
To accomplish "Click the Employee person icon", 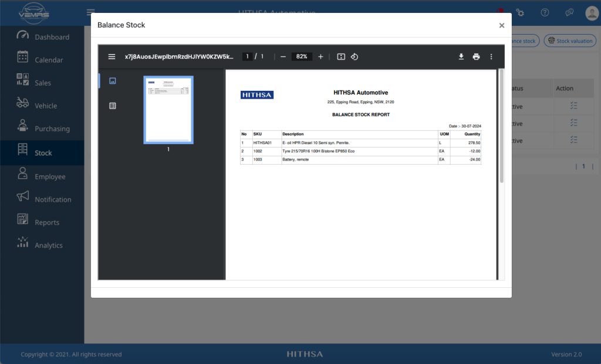I will [x=23, y=173].
